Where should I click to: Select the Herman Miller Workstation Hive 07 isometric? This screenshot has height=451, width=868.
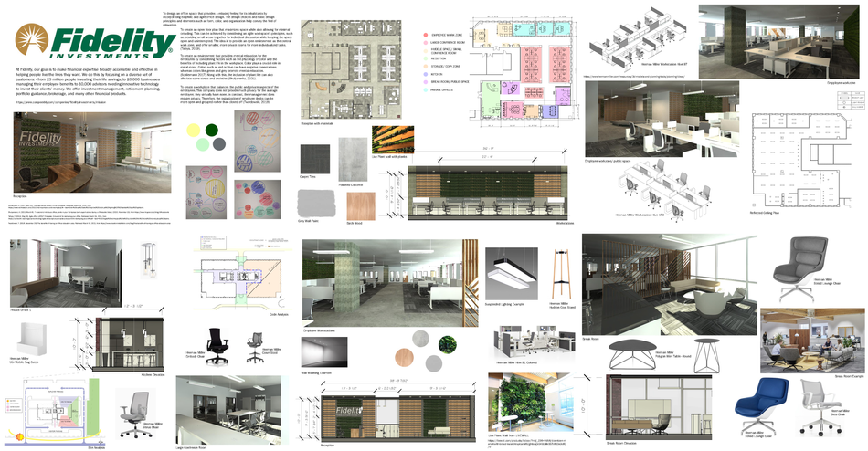[x=639, y=40]
